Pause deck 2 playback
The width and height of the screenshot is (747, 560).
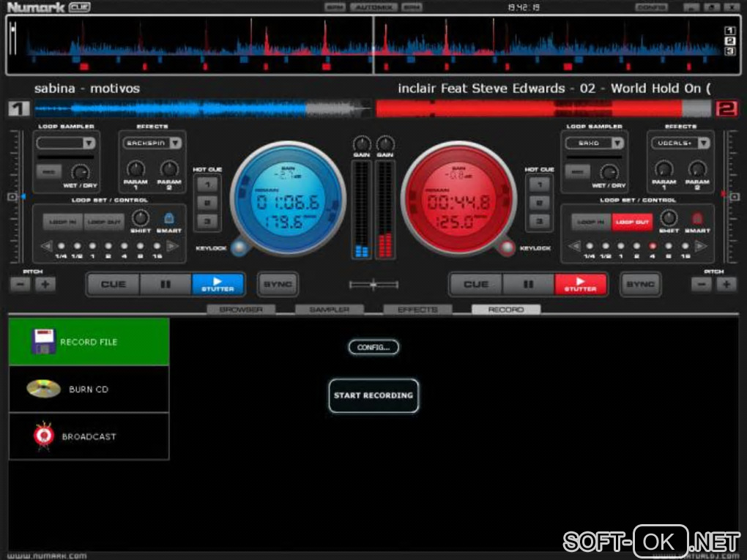coord(528,284)
